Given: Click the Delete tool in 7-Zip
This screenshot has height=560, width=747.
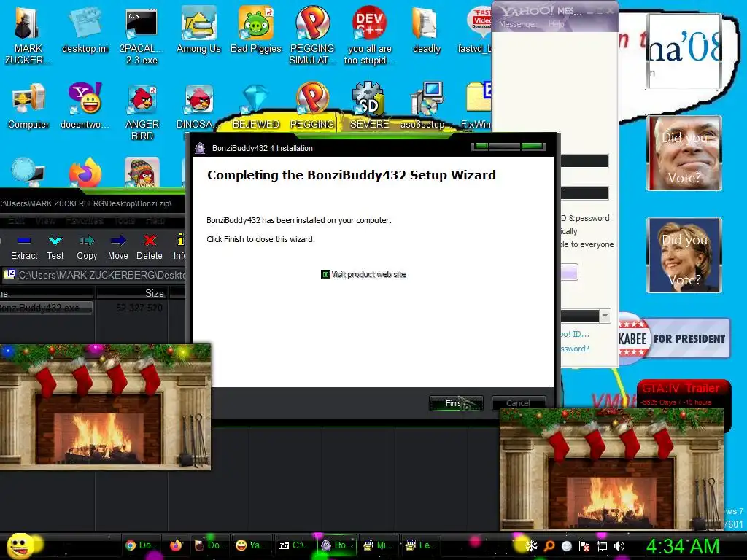Looking at the screenshot, I should click(x=150, y=248).
